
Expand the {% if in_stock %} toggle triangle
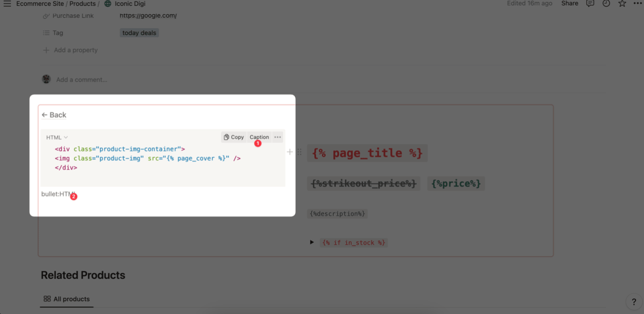click(x=312, y=242)
